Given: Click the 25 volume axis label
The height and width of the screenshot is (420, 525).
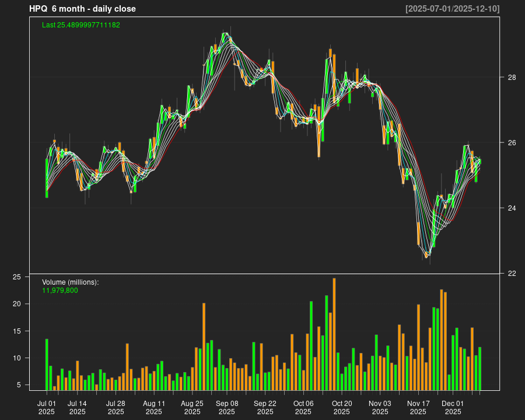Looking at the screenshot, I should [17, 277].
